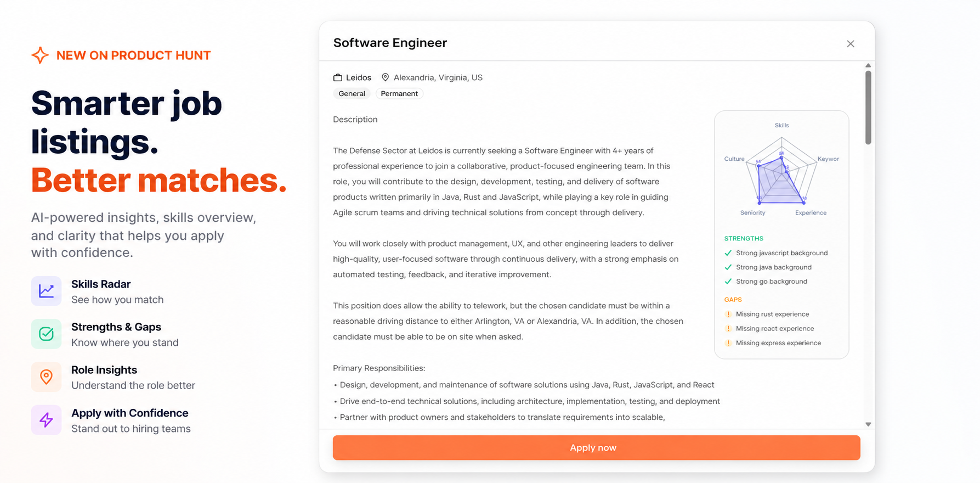The width and height of the screenshot is (980, 483).
Task: Select the General job tag
Action: [x=352, y=93]
